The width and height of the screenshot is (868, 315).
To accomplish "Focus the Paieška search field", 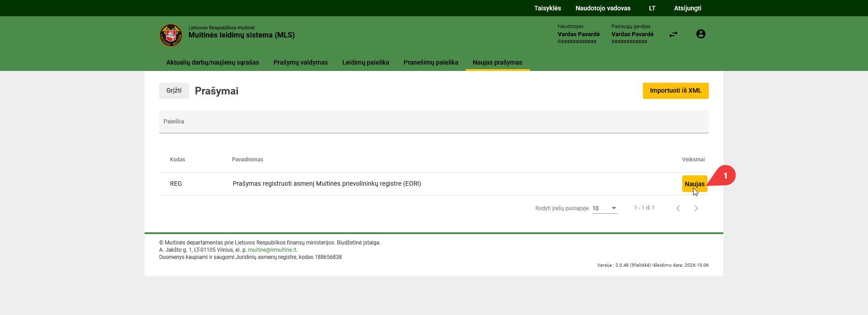I will click(x=434, y=122).
